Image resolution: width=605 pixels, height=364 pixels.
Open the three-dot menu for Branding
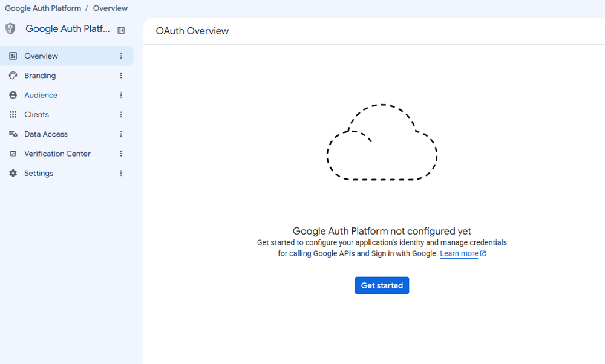121,76
